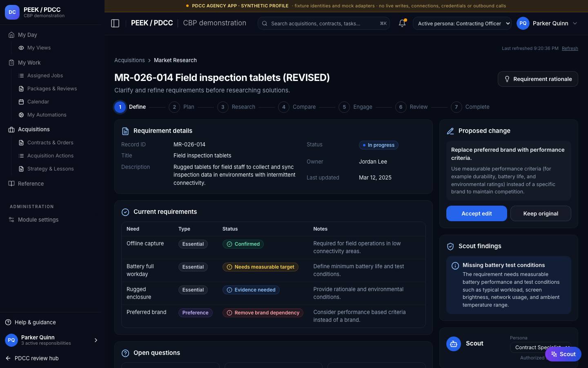Click Accept edit button
The height and width of the screenshot is (368, 588).
(477, 213)
